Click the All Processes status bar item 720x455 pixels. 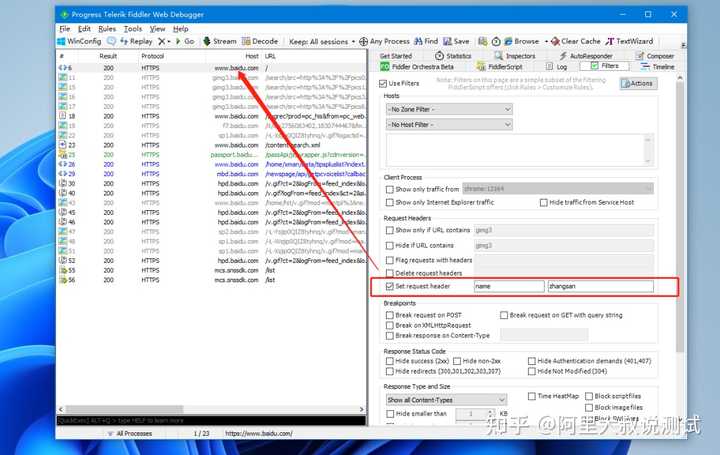pos(129,433)
